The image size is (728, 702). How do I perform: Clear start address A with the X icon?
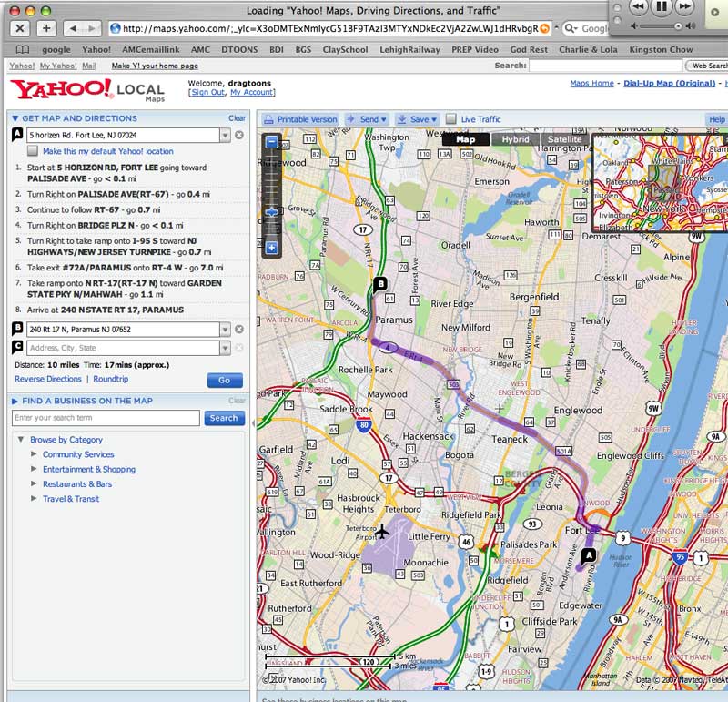[x=239, y=135]
